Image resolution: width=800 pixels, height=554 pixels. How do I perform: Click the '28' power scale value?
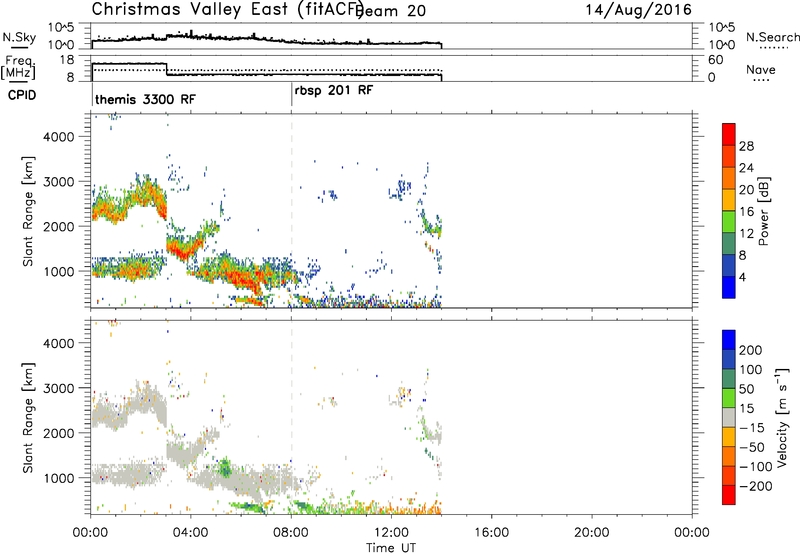tap(746, 146)
